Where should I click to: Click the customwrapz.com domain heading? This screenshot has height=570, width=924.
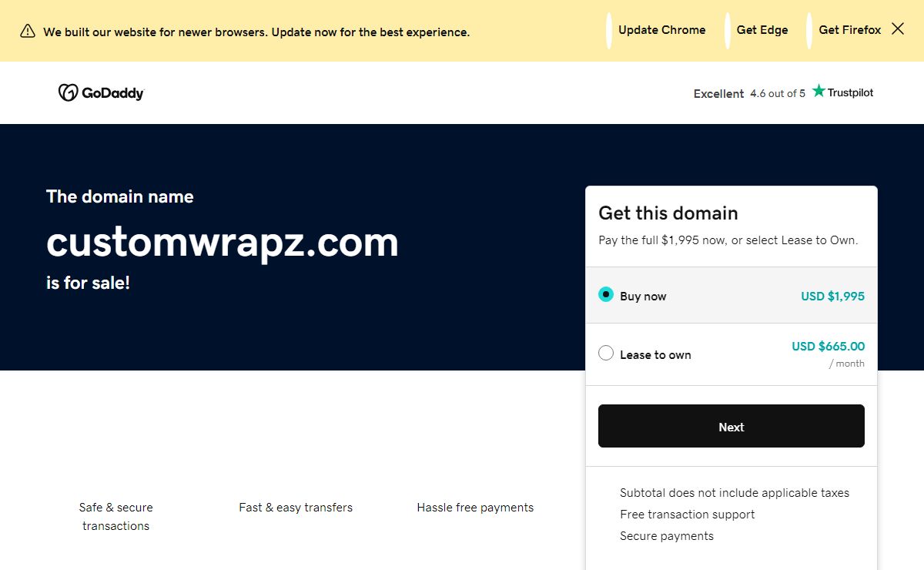pos(223,242)
